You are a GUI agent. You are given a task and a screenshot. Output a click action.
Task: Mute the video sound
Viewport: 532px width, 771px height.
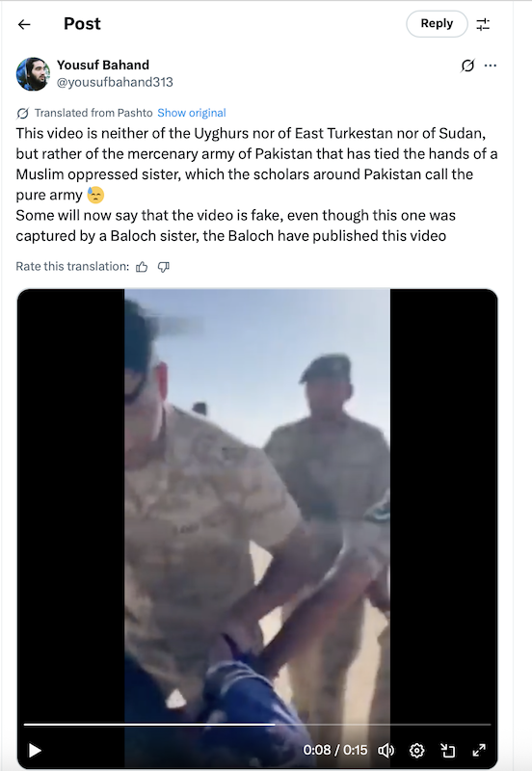tap(386, 751)
